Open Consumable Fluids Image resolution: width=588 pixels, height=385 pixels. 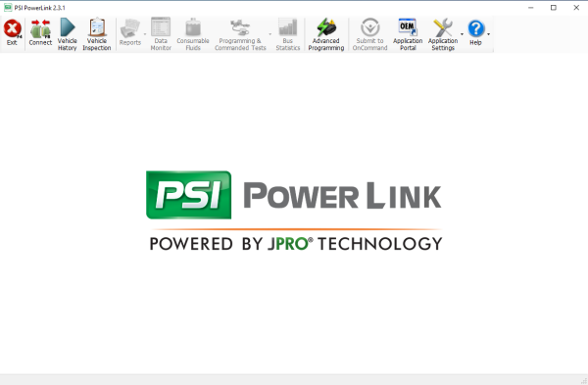pos(193,34)
